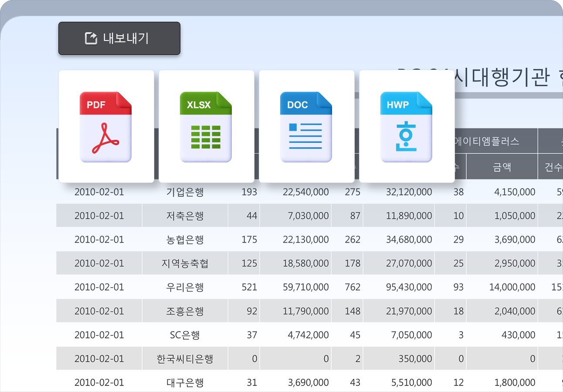Screen dimensions: 563x392
Task: Select the 우리은행 cell
Action: point(185,287)
